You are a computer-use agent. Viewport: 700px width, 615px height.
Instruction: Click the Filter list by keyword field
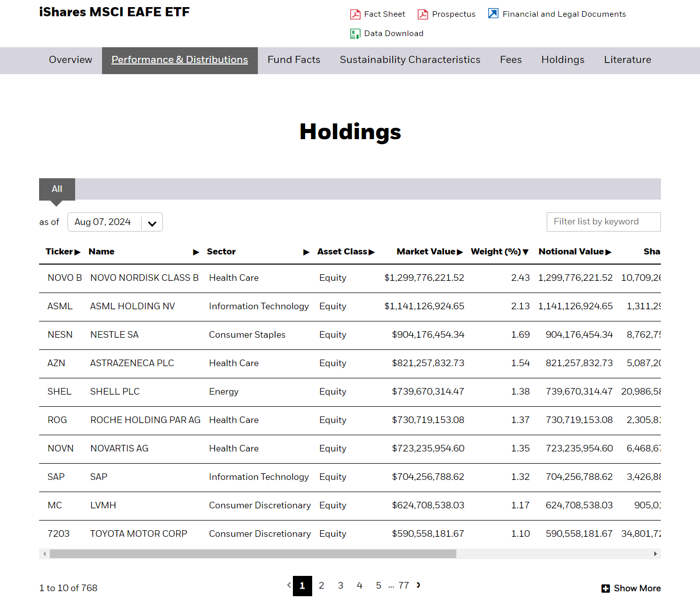pyautogui.click(x=603, y=222)
